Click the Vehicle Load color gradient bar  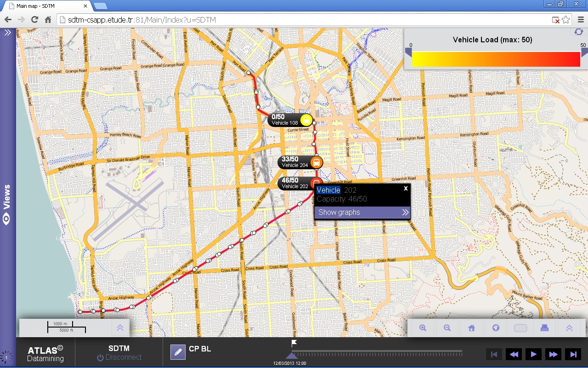[x=496, y=59]
